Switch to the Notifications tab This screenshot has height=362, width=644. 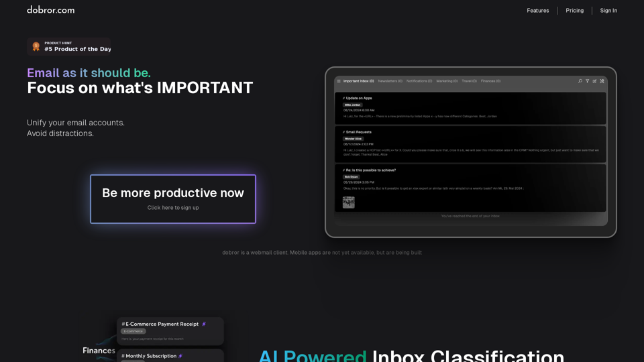(419, 81)
